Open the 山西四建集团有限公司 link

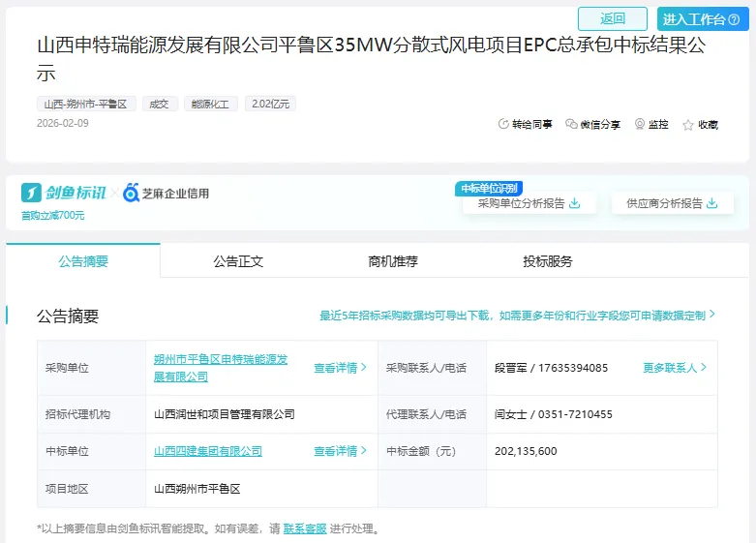(x=208, y=451)
